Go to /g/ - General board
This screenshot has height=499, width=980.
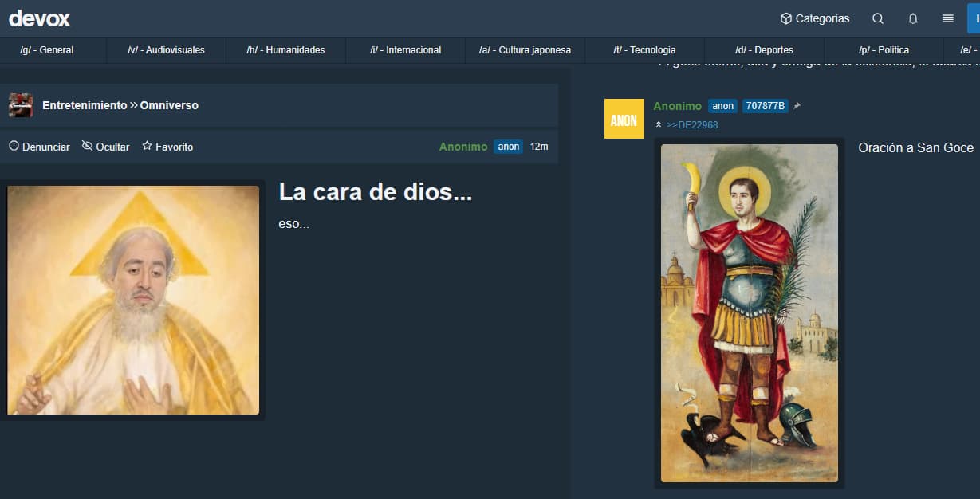(x=46, y=50)
